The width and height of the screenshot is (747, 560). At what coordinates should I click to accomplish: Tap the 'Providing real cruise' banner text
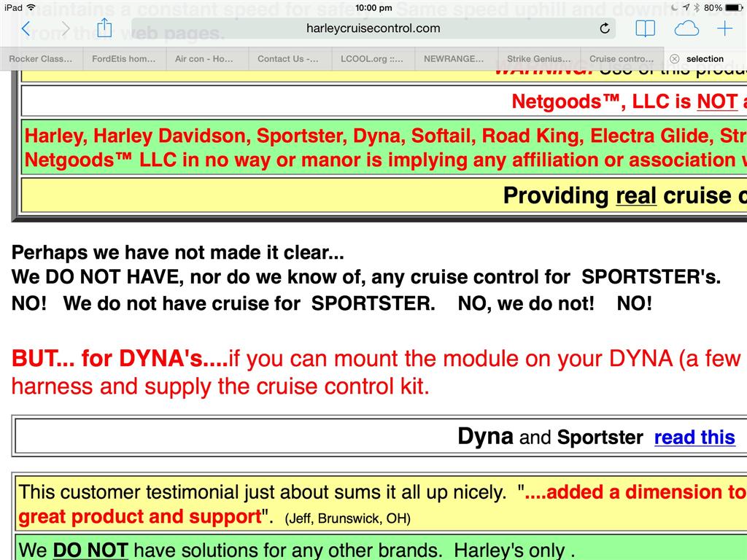pos(624,195)
